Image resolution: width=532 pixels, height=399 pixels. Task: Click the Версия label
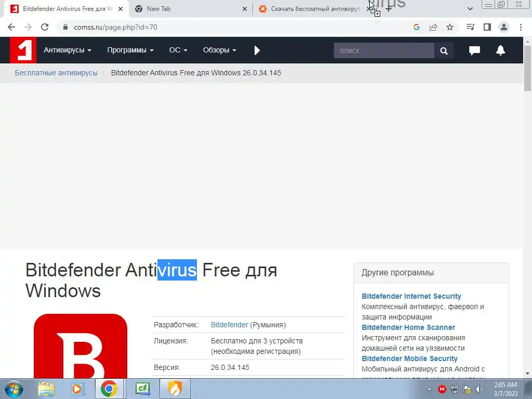point(167,367)
